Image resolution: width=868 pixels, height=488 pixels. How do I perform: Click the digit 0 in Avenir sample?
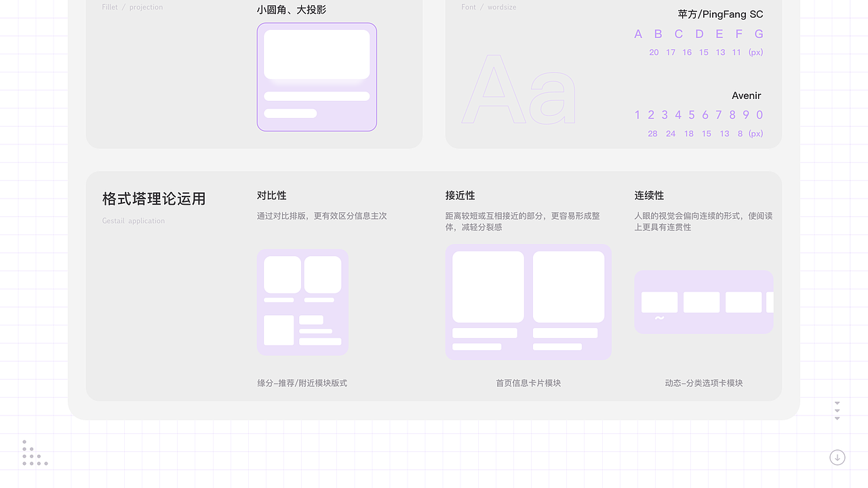click(x=759, y=115)
